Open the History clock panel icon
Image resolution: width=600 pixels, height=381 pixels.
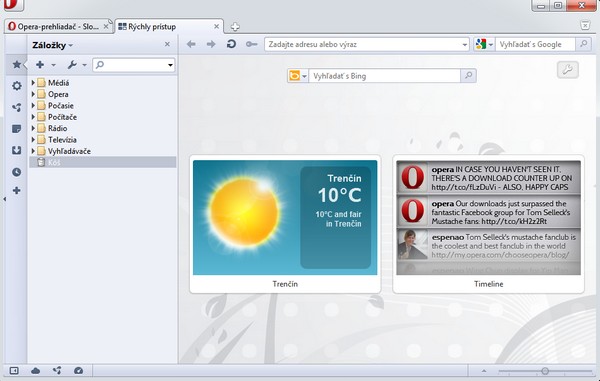(x=16, y=172)
